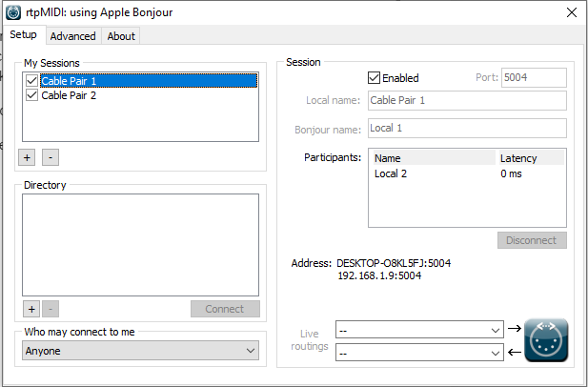Click the Local name field
Screen dimensions: 588x387
click(x=467, y=100)
